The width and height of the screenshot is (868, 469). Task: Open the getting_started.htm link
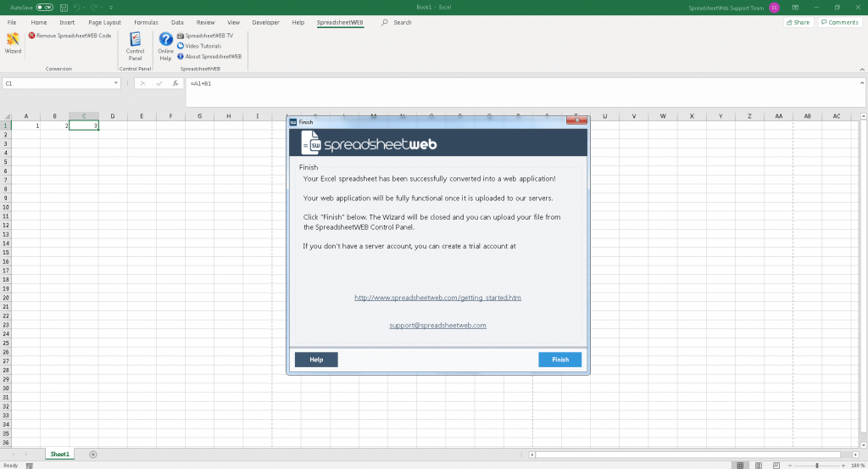coord(437,298)
